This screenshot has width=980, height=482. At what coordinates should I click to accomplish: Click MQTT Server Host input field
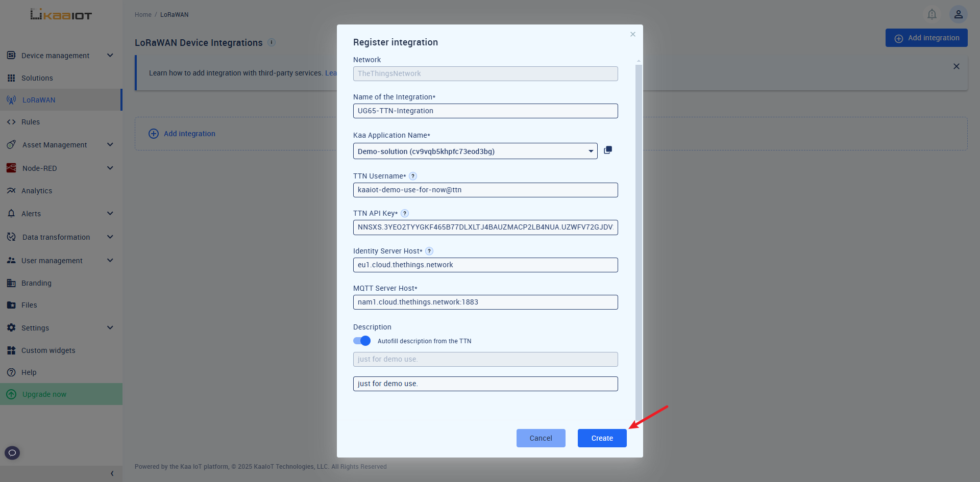pos(485,302)
